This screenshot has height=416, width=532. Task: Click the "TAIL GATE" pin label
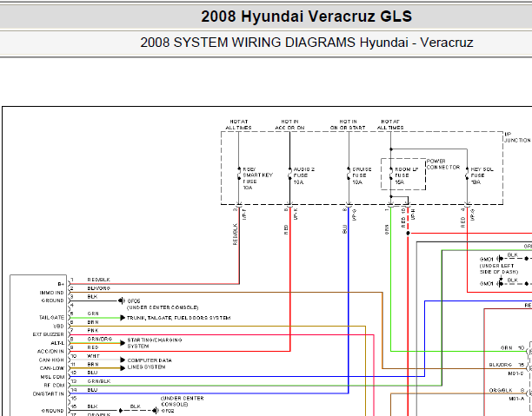point(51,318)
